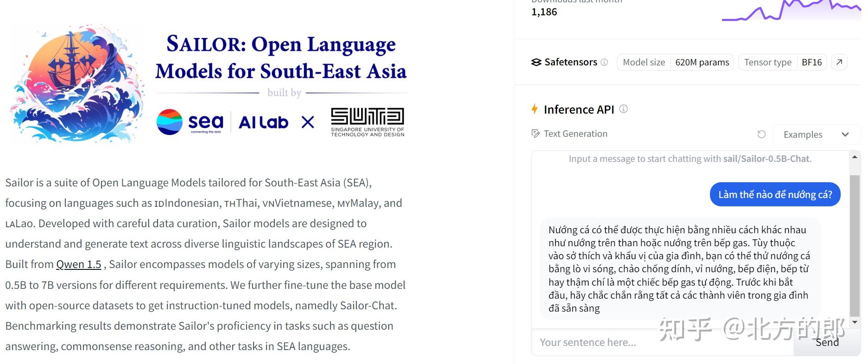868x364 pixels.
Task: Click the SUTD logo
Action: tap(367, 122)
